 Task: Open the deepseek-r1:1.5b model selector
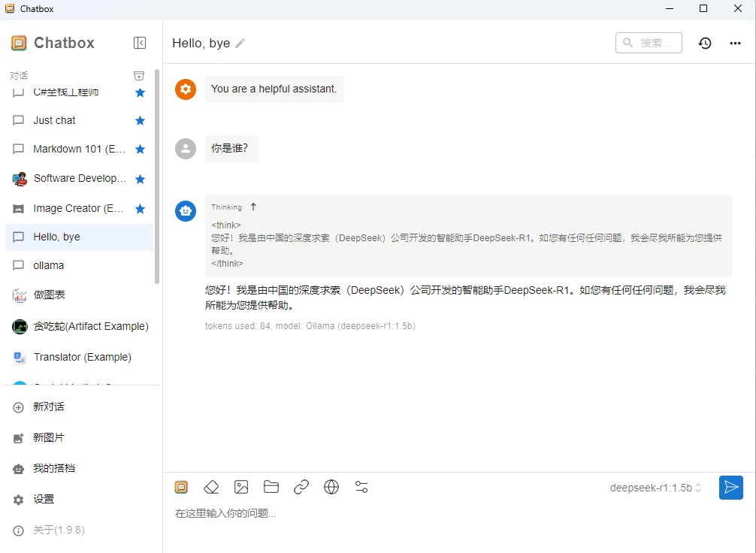click(655, 488)
